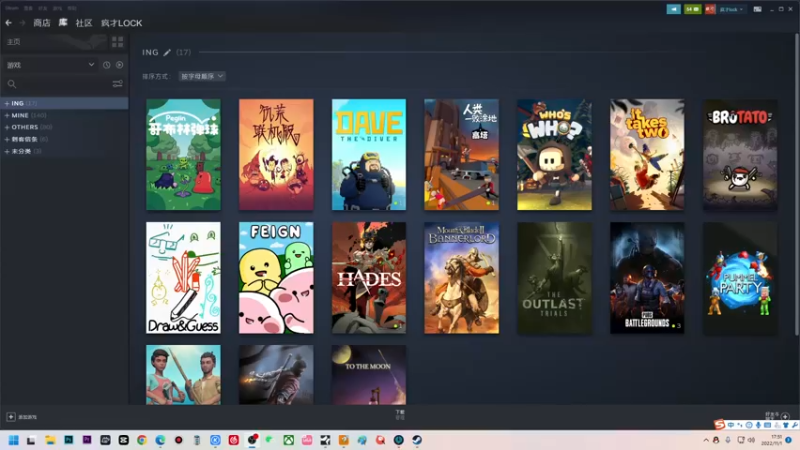Open advanced filter sliders icon
The image size is (800, 450).
117,84
